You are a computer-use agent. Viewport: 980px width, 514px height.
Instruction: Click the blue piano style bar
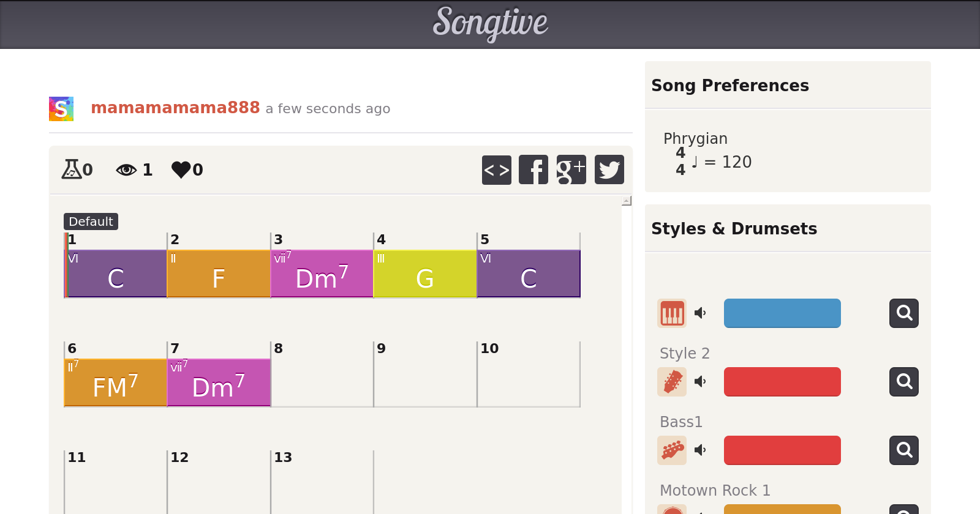point(782,313)
